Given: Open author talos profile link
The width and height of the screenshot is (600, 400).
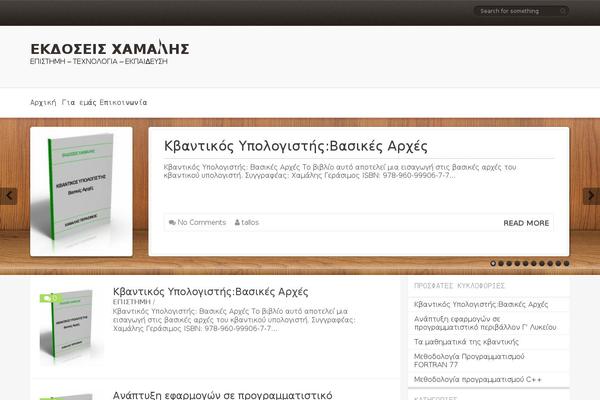Looking at the screenshot, I should click(250, 222).
